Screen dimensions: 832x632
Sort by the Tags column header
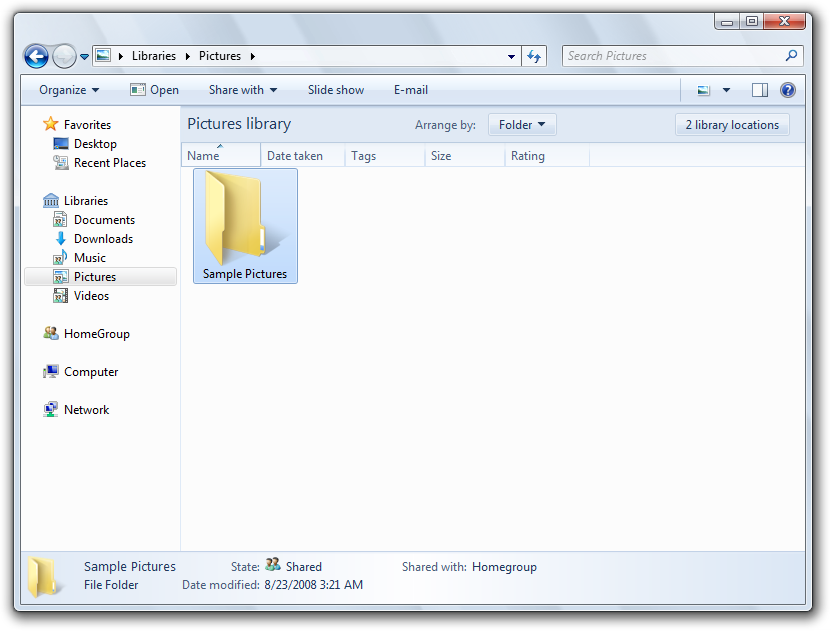click(x=385, y=155)
